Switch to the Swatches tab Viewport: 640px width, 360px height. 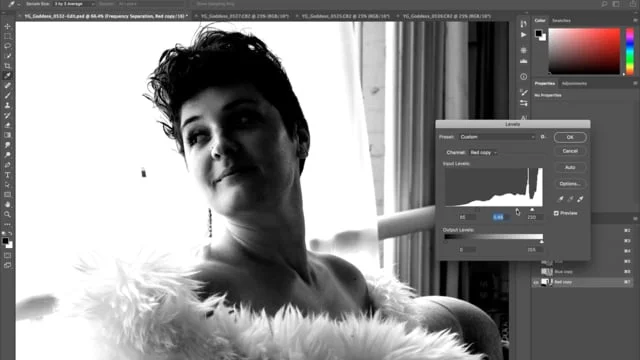tap(561, 20)
